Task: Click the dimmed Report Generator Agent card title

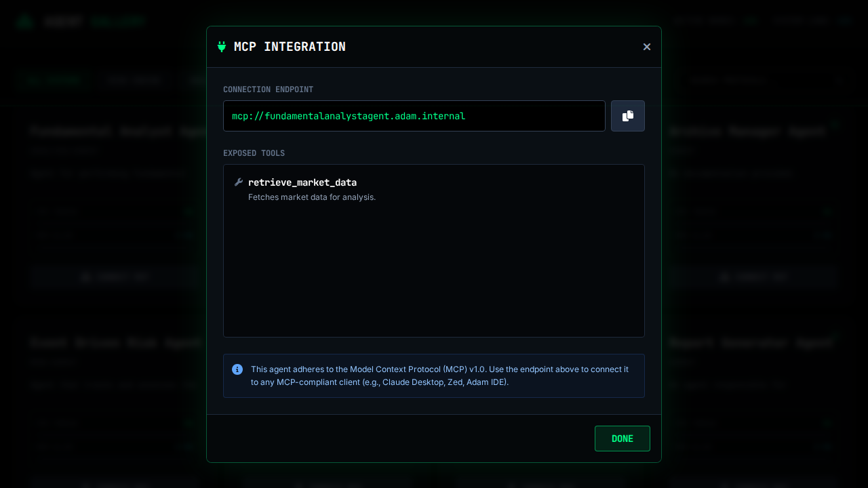Action: [750, 343]
